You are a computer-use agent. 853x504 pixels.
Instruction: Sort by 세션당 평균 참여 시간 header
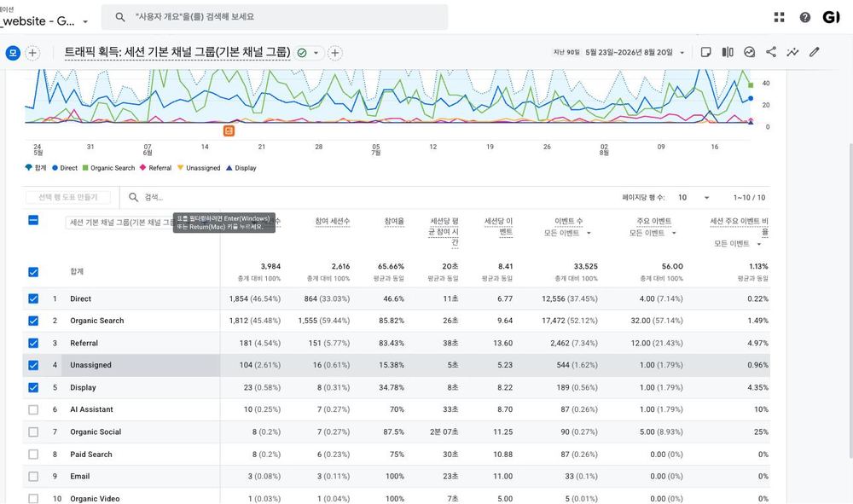coord(444,232)
